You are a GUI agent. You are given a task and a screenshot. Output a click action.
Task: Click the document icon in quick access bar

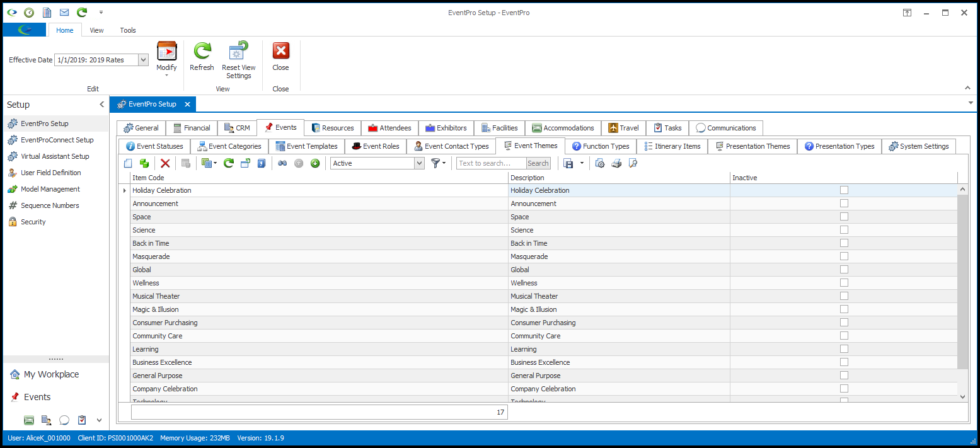pyautogui.click(x=47, y=13)
